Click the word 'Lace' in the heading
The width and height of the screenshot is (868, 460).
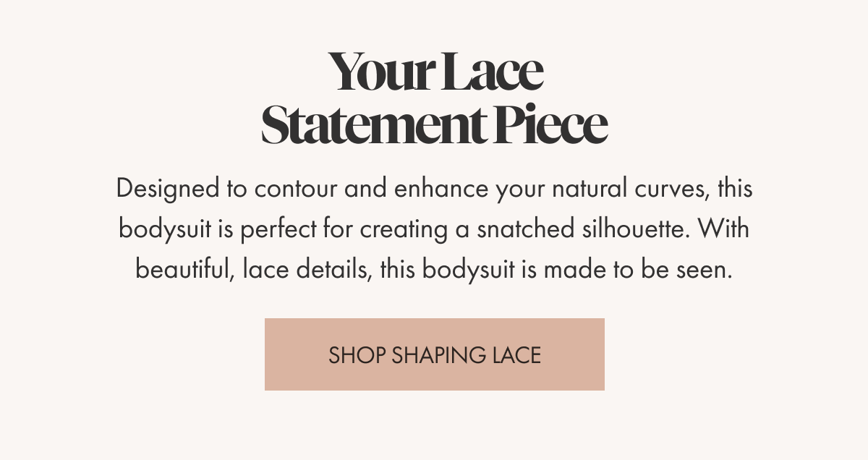point(492,72)
